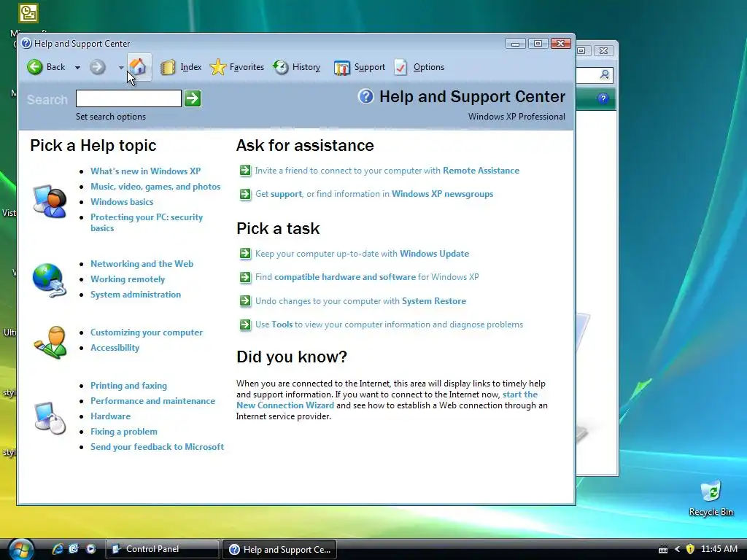Click the Windows Update link
This screenshot has width=747, height=560.
tap(435, 254)
